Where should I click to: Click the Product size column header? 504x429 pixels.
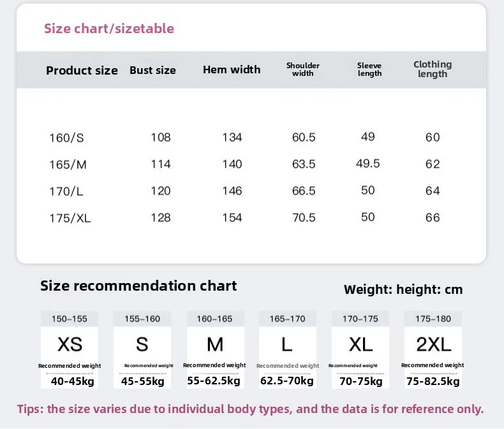82,70
